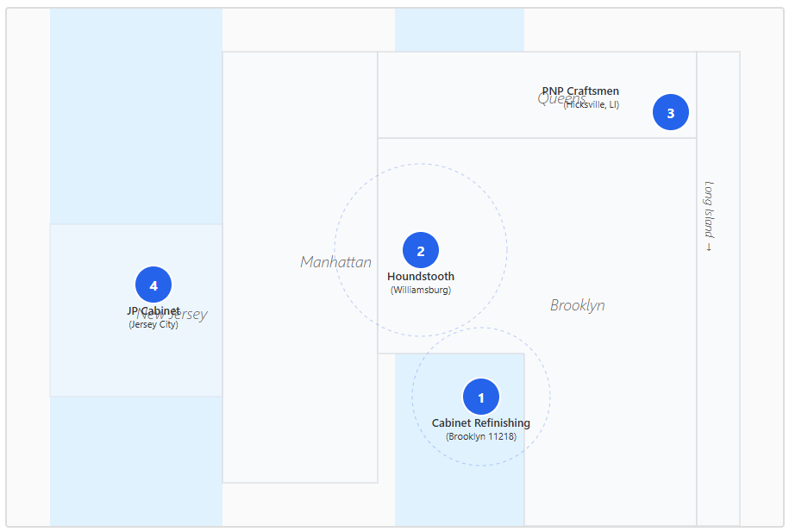Click the (Williamsburg) location text
Image resolution: width=789 pixels, height=532 pixels.
coord(421,291)
